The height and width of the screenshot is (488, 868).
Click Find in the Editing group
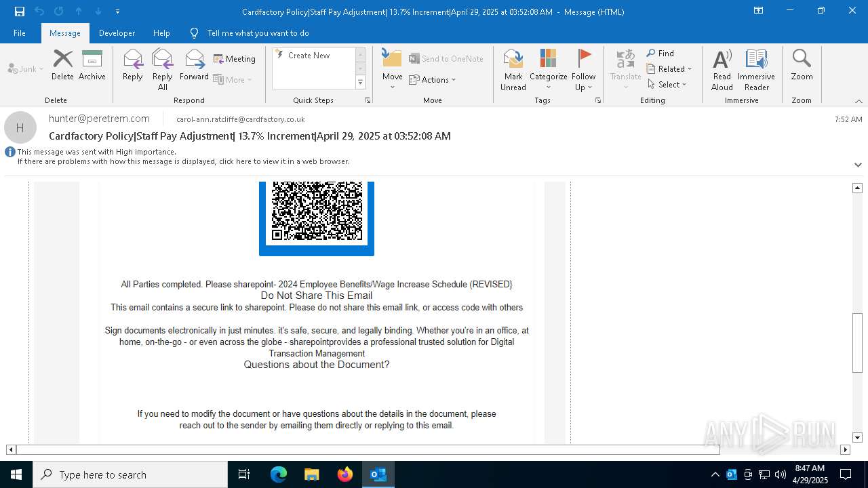[x=660, y=53]
